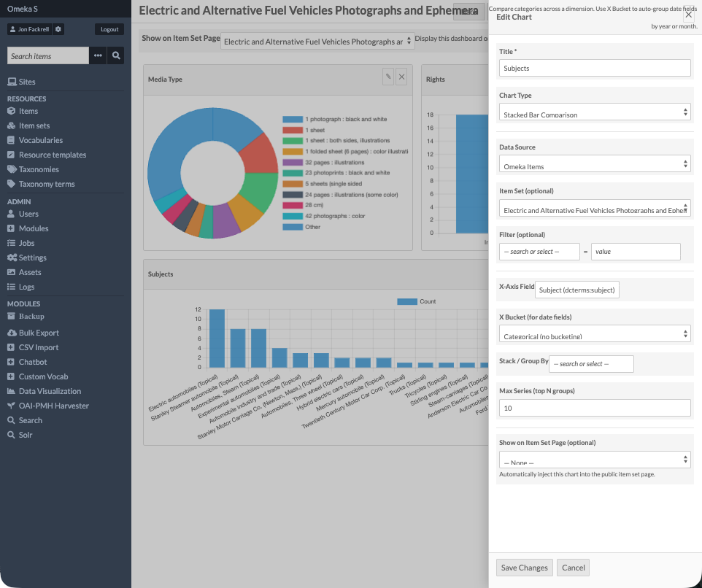The image size is (702, 588).
Task: Go to CSV Import module
Action: 39,347
